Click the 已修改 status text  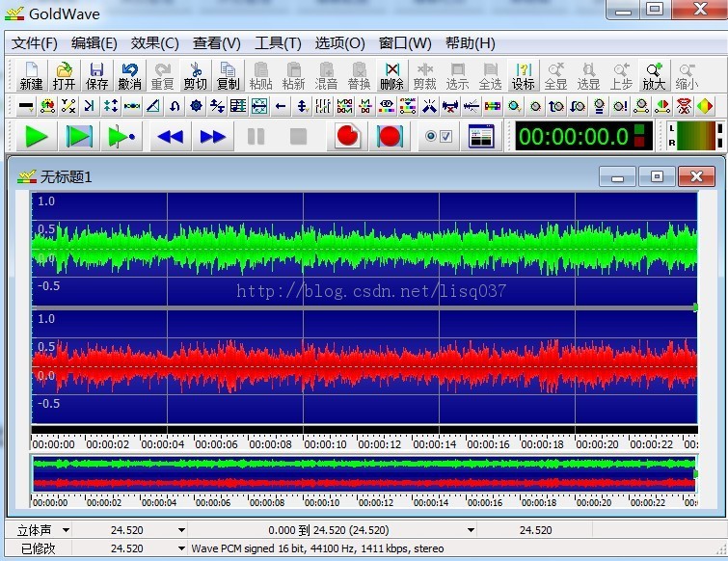point(38,548)
